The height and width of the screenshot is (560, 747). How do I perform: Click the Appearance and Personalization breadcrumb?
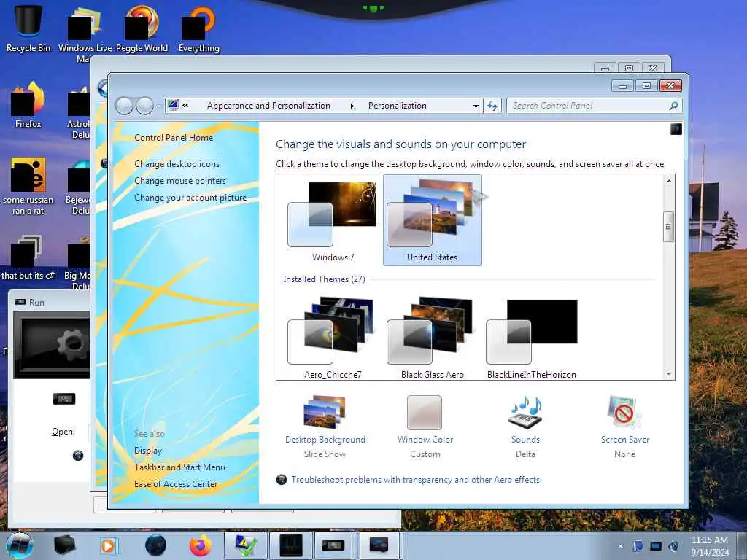(268, 106)
